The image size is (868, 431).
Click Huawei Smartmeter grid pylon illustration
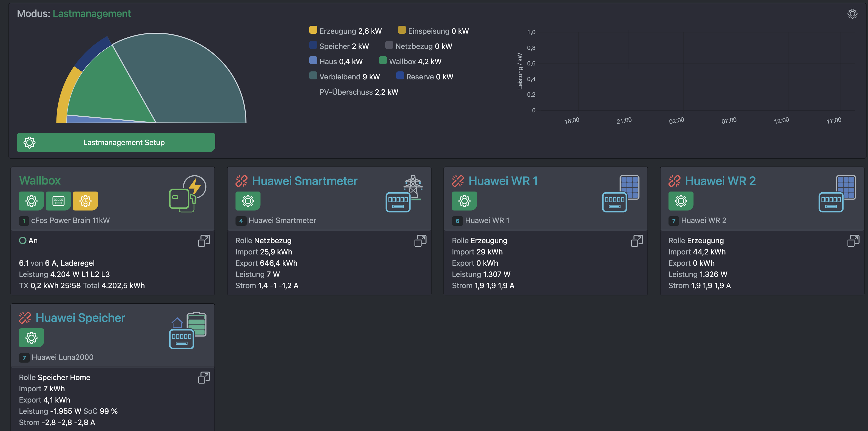pyautogui.click(x=404, y=194)
